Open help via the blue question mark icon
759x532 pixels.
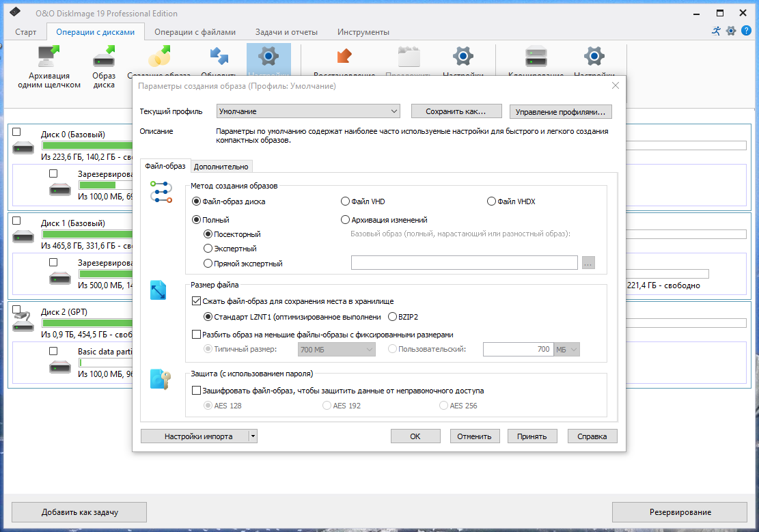click(747, 31)
